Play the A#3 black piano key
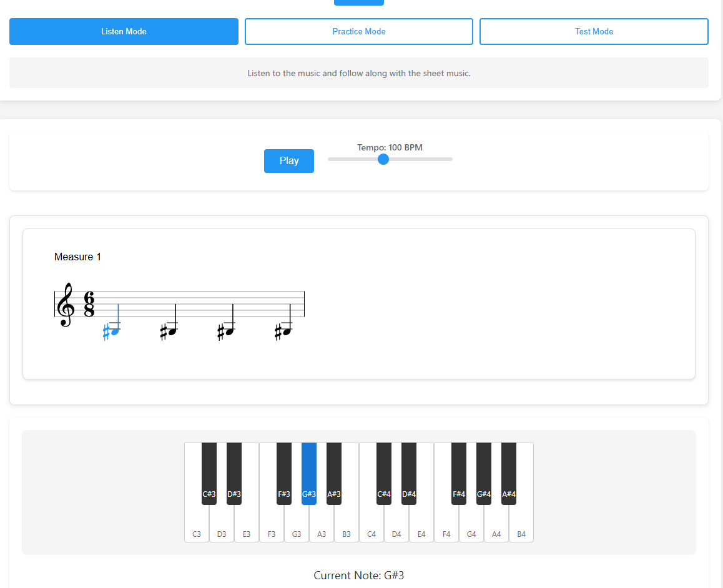 (x=334, y=474)
